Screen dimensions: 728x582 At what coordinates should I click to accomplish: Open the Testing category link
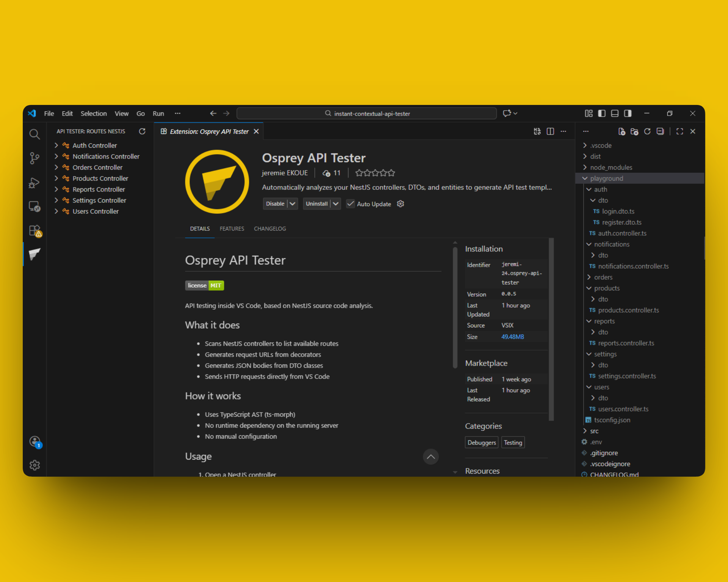(513, 442)
